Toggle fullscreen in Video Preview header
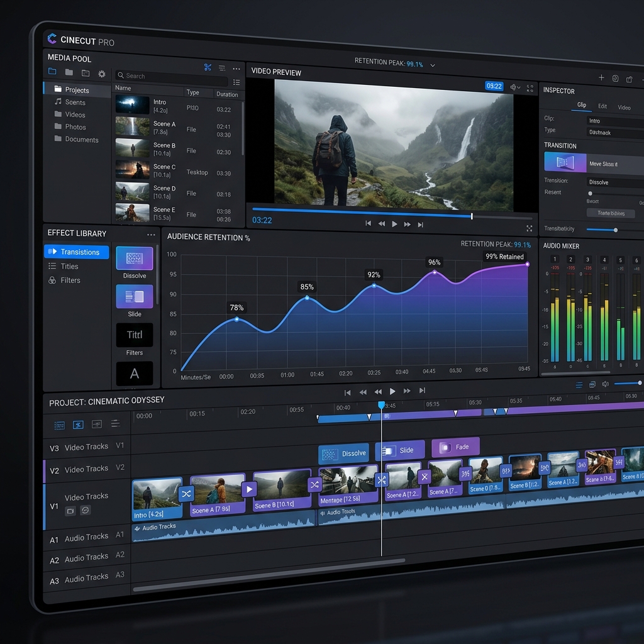This screenshot has height=644, width=644. point(530,88)
